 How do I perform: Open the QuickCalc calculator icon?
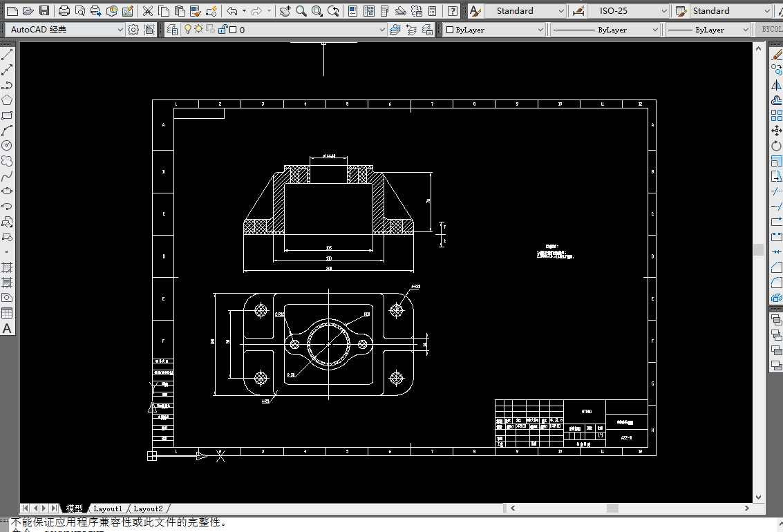point(433,10)
